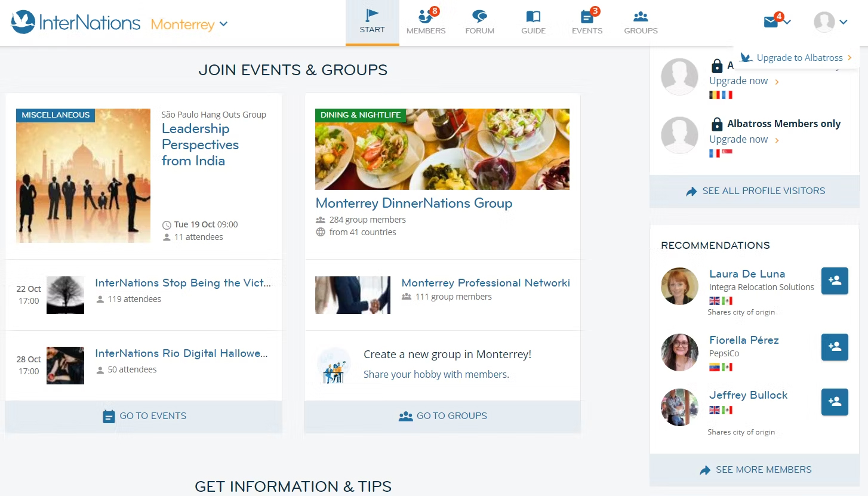Open the Groups people icon
Image resolution: width=868 pixels, height=496 pixels.
click(641, 17)
